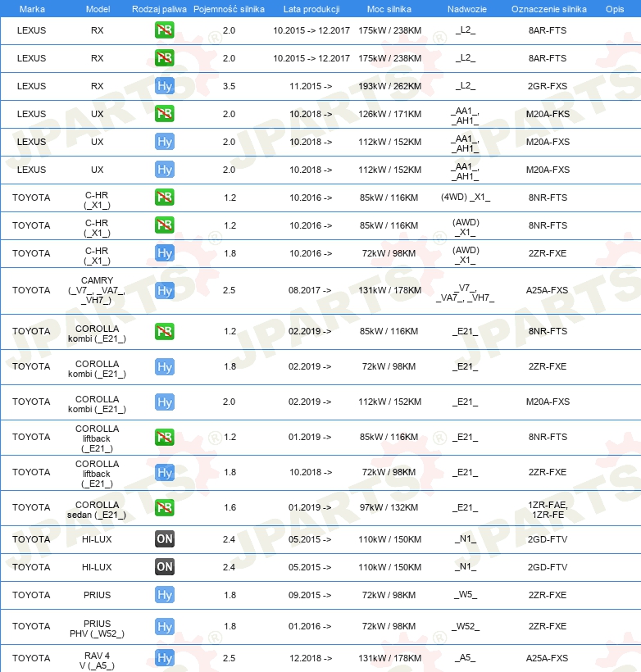Viewport: 641px width, 672px height.
Task: Select the 97kW / 132KM power cell
Action: (x=389, y=507)
